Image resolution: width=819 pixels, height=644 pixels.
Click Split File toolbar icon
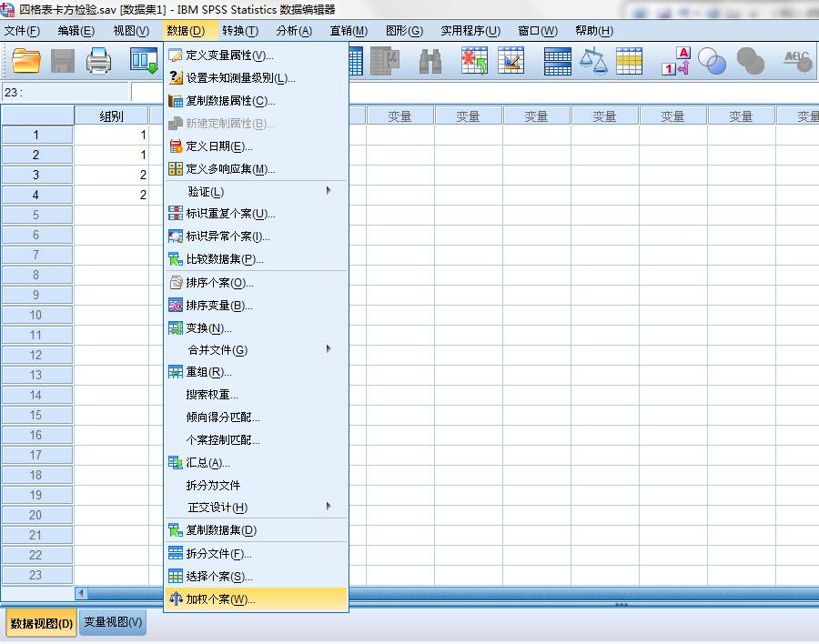click(x=557, y=61)
